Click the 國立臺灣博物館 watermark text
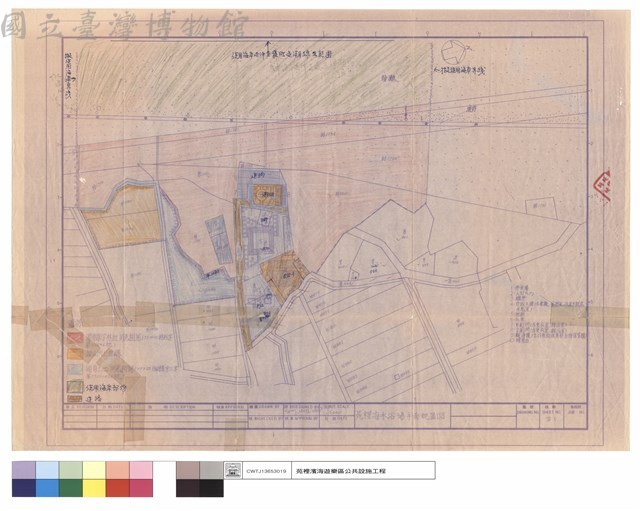 (x=124, y=25)
